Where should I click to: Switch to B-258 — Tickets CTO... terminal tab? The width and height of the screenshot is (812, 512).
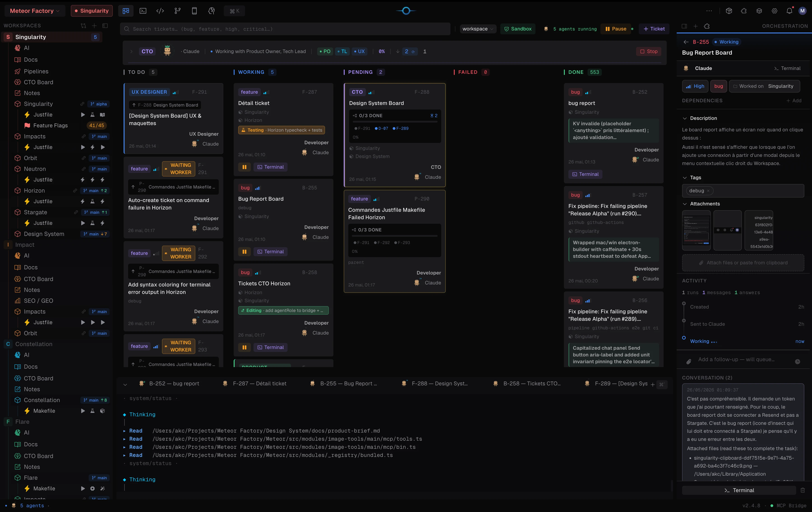[x=527, y=384]
